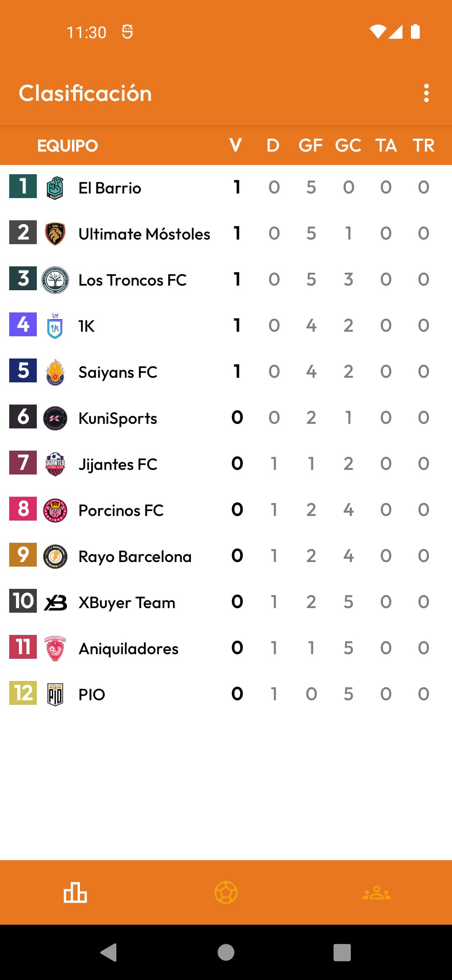Open the Aniquiladores team entry
Screen dimensions: 452x980
coord(226,648)
